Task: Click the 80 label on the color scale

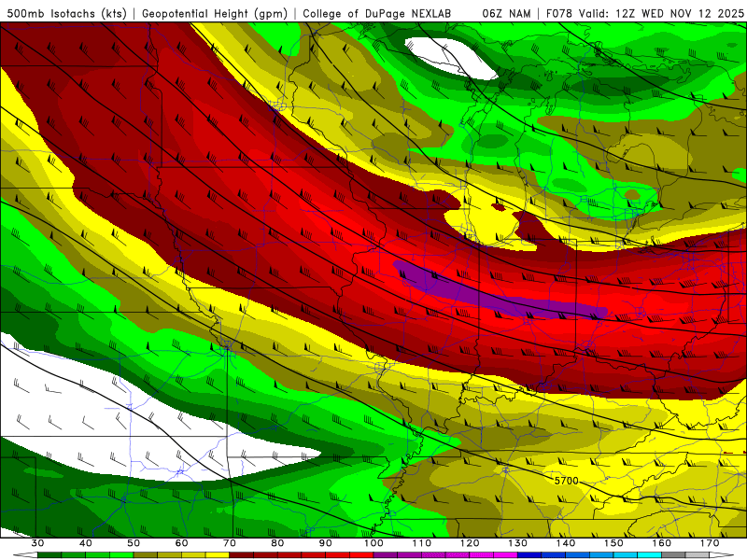Action: 277,543
